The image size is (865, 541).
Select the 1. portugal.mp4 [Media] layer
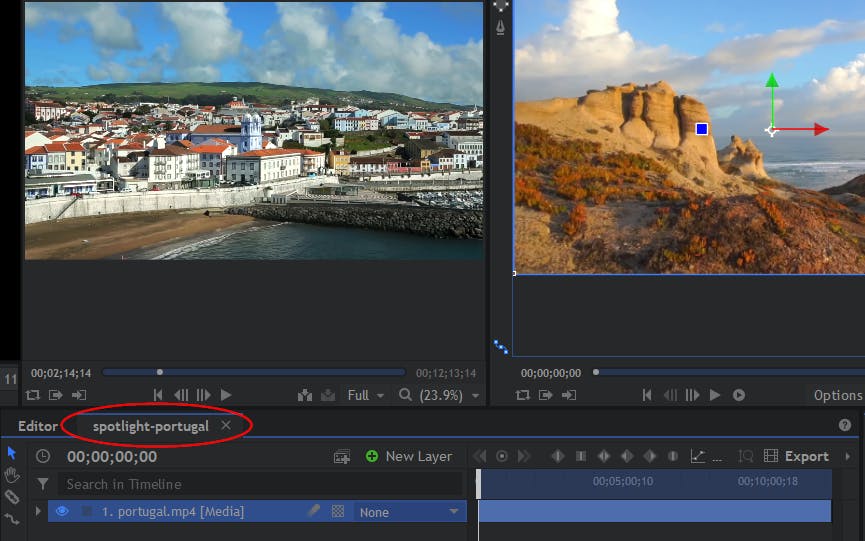[173, 512]
